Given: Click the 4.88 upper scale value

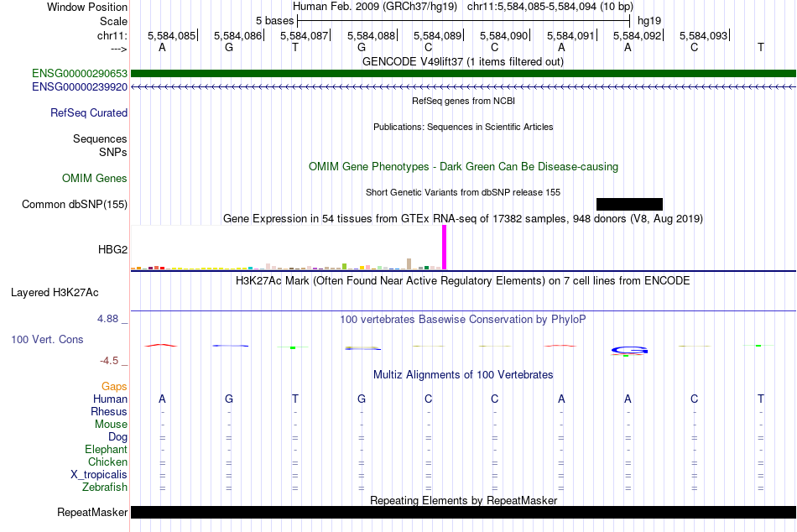Looking at the screenshot, I should pos(107,318).
